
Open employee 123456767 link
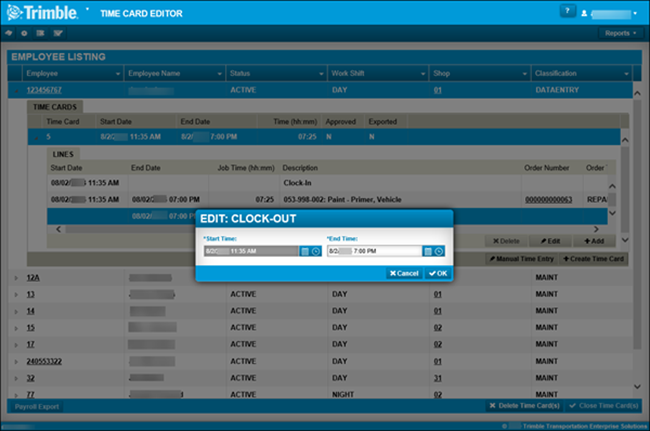(46, 90)
